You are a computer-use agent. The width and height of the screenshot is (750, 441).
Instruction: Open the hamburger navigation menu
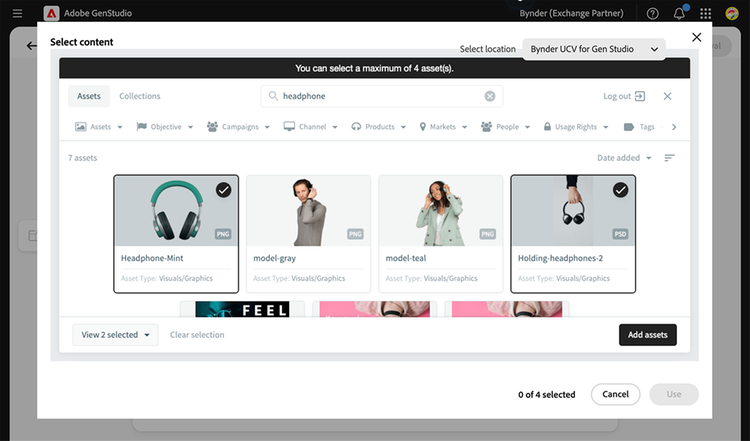pos(17,13)
